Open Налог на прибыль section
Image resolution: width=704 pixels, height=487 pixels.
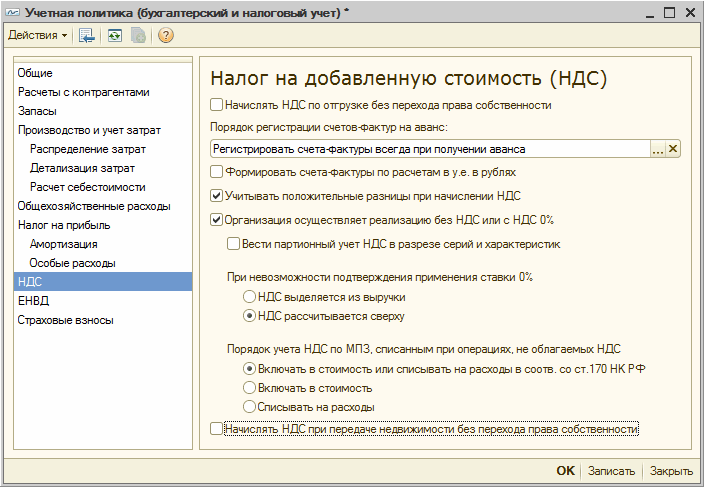[64, 225]
